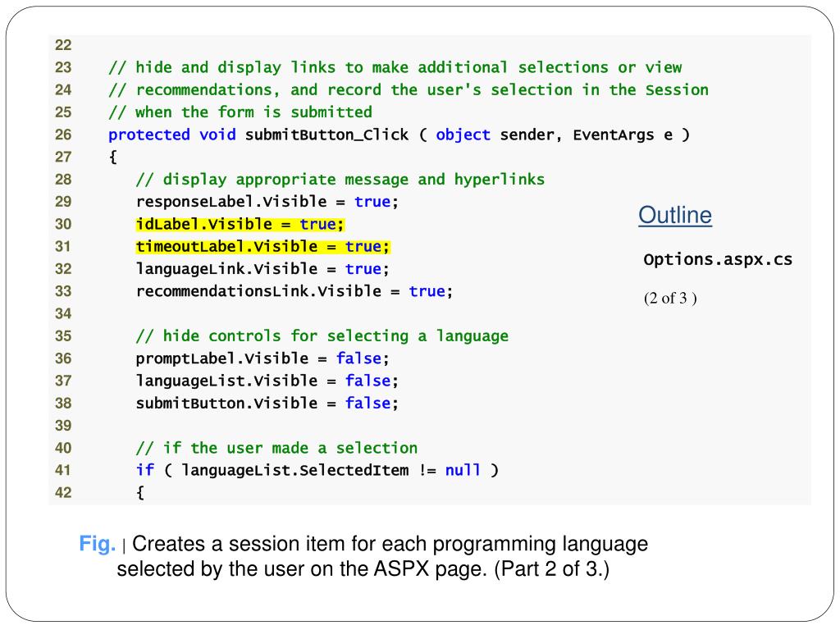Image resolution: width=840 pixels, height=630 pixels.
Task: Click the languageList.Visible = false statement
Action: 267,381
